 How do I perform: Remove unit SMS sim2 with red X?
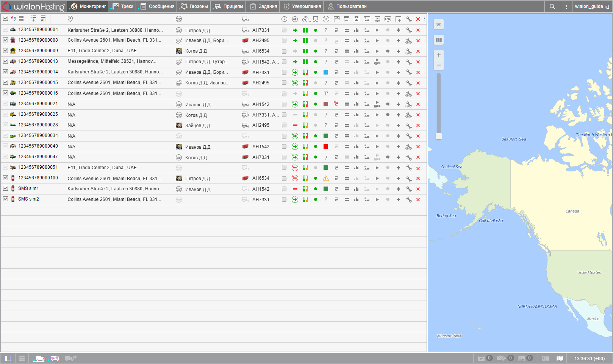(418, 200)
